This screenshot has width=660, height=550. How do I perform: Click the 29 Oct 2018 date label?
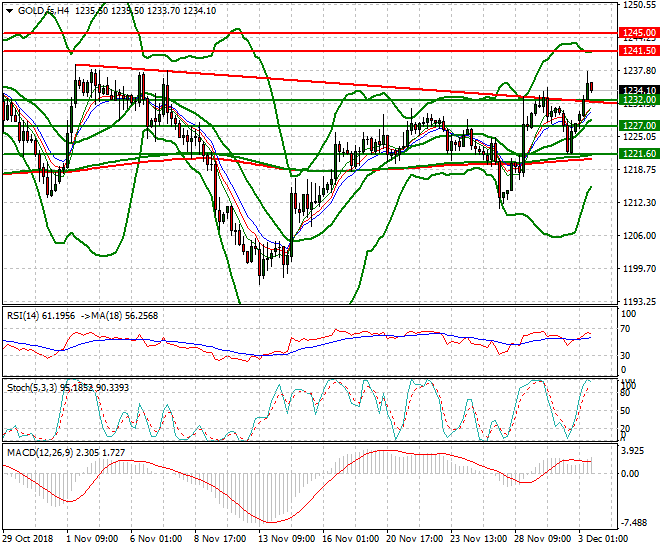pos(29,539)
